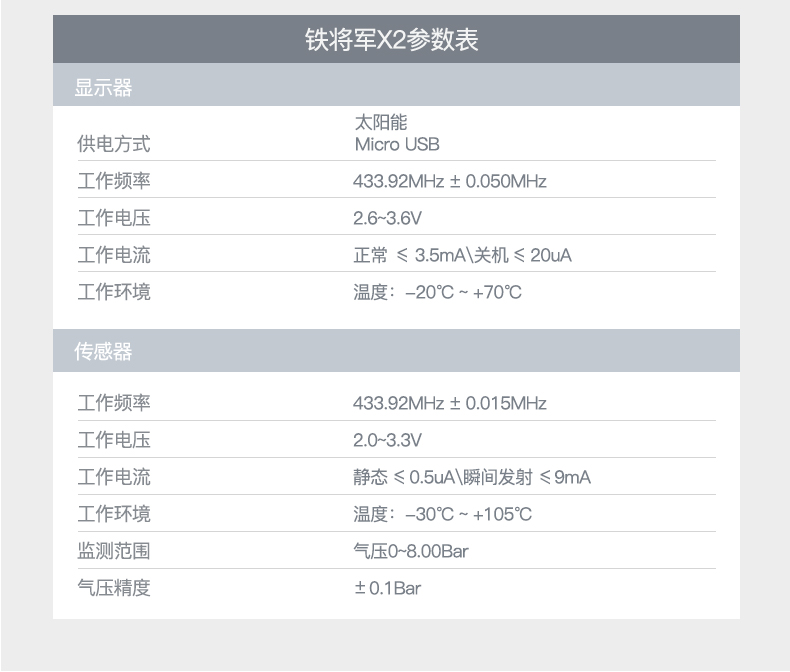Click the 气压0~8.00Bar value
Screen dimensions: 790x672
411,551
